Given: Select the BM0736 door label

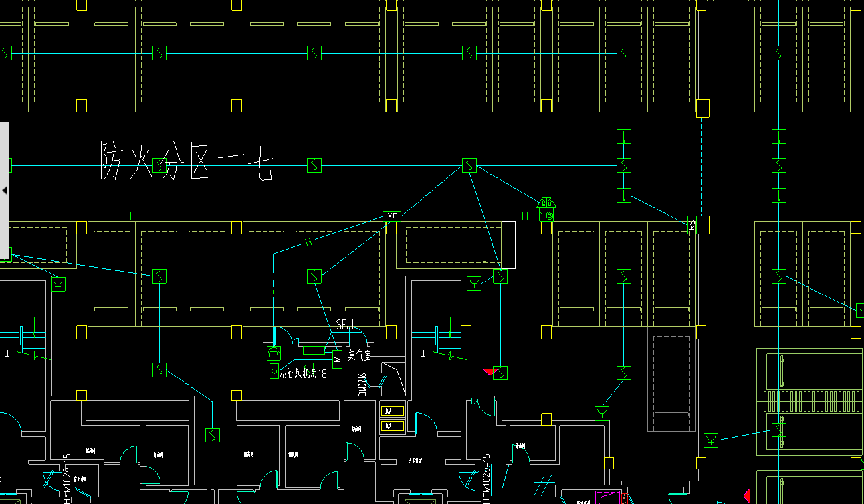Looking at the screenshot, I should pyautogui.click(x=362, y=384).
